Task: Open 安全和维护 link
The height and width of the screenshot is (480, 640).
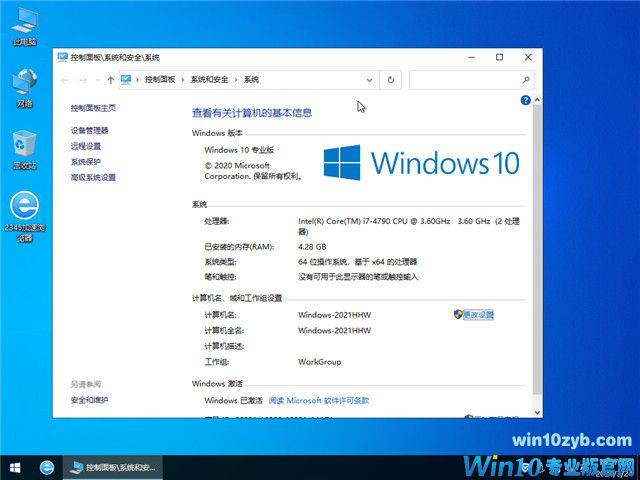Action: pyautogui.click(x=89, y=400)
